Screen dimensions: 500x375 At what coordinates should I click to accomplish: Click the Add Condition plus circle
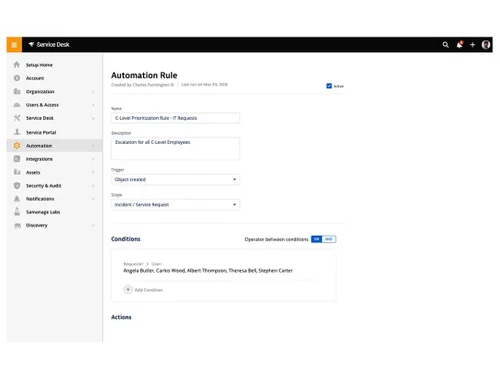[128, 289]
